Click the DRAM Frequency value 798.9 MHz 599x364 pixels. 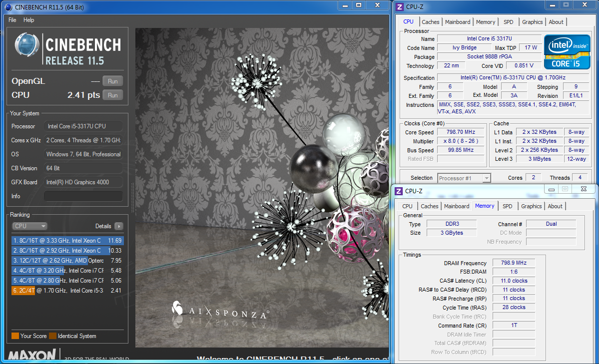pos(514,263)
